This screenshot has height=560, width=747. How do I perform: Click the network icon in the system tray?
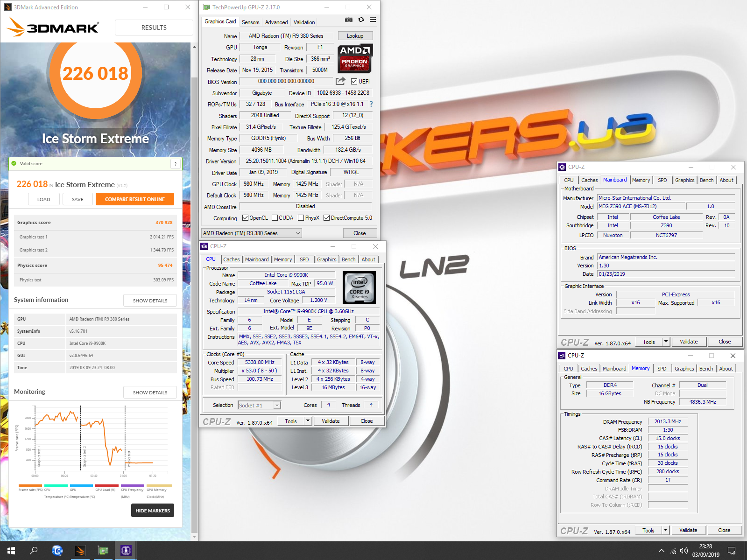pyautogui.click(x=673, y=551)
